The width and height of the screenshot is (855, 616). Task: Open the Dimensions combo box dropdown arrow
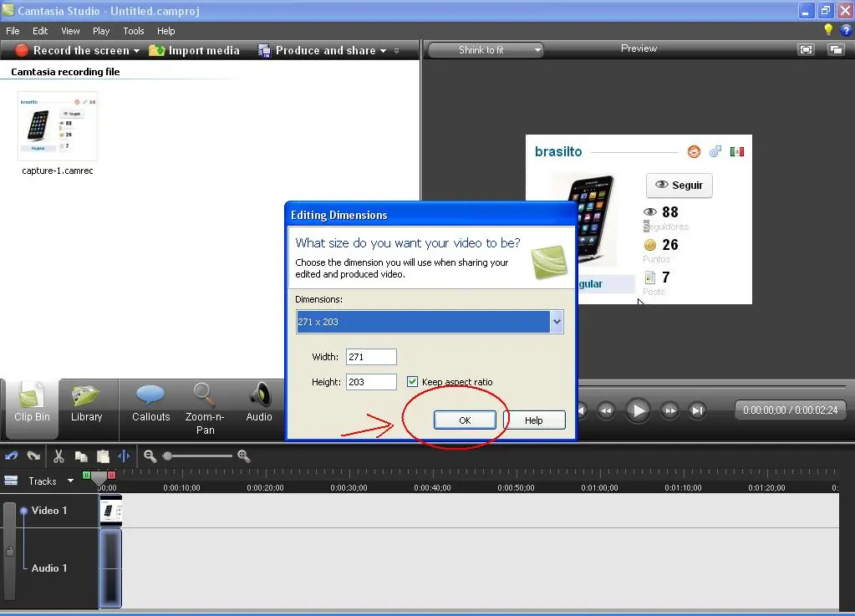[556, 322]
